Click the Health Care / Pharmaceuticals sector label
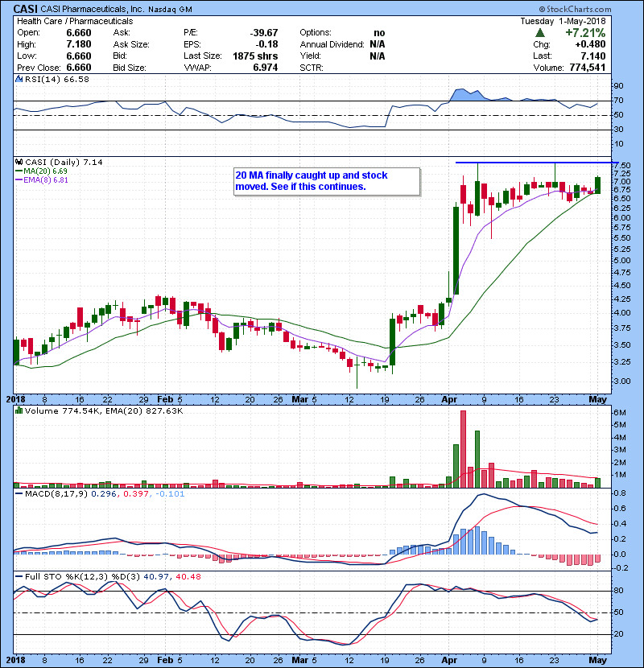The width and height of the screenshot is (644, 668). pyautogui.click(x=75, y=21)
